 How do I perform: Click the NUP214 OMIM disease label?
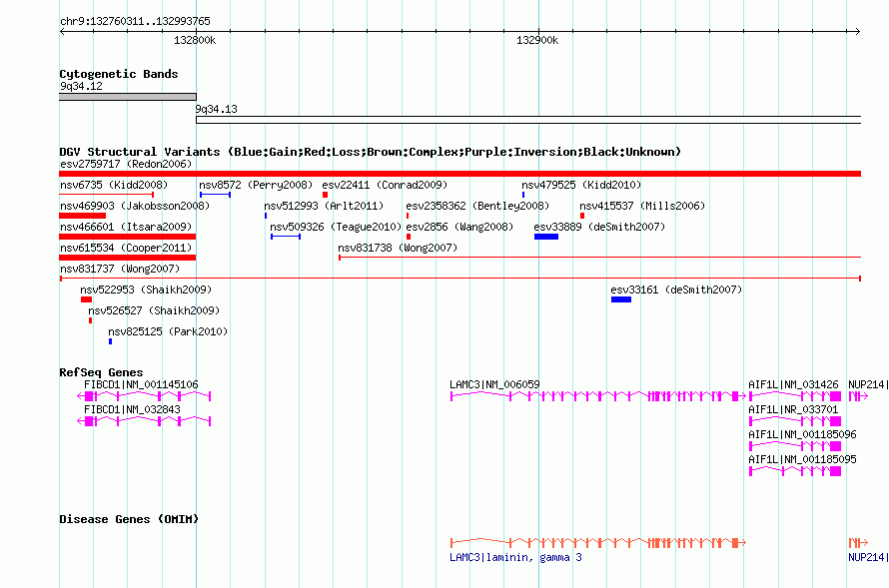tap(868, 557)
